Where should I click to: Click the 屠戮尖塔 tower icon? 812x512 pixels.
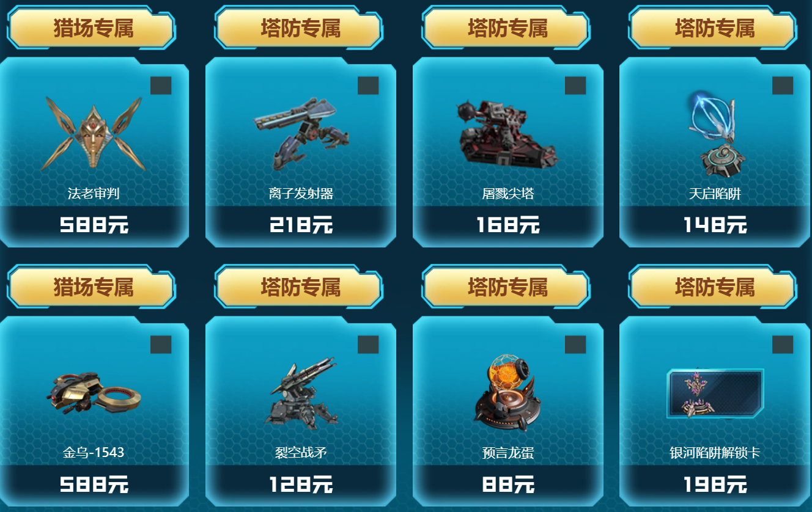coord(507,133)
